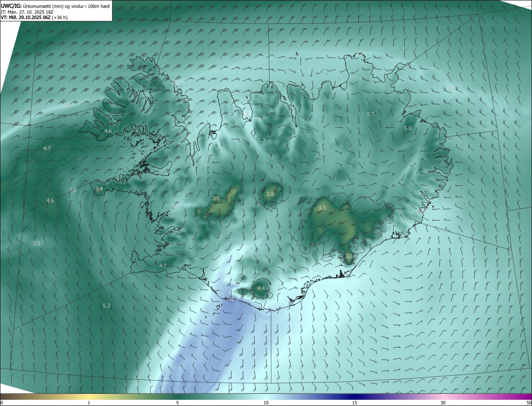Click the 3.4 value on the peninsula
Viewport: 532px width, 406px height.
click(99, 189)
